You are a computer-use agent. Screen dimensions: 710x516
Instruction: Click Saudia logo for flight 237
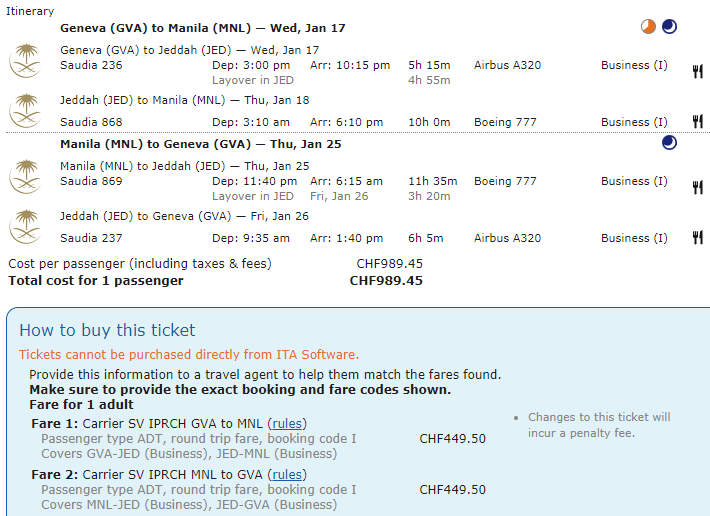pos(24,227)
